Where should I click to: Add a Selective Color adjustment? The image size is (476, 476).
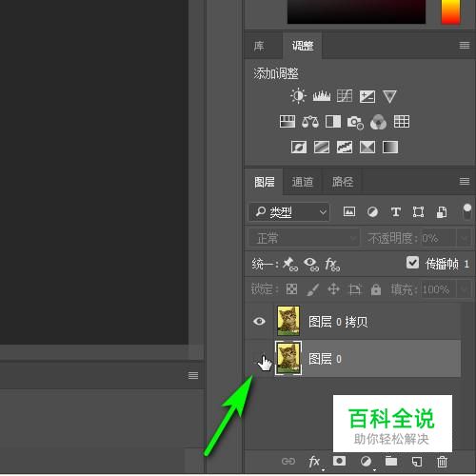click(367, 147)
